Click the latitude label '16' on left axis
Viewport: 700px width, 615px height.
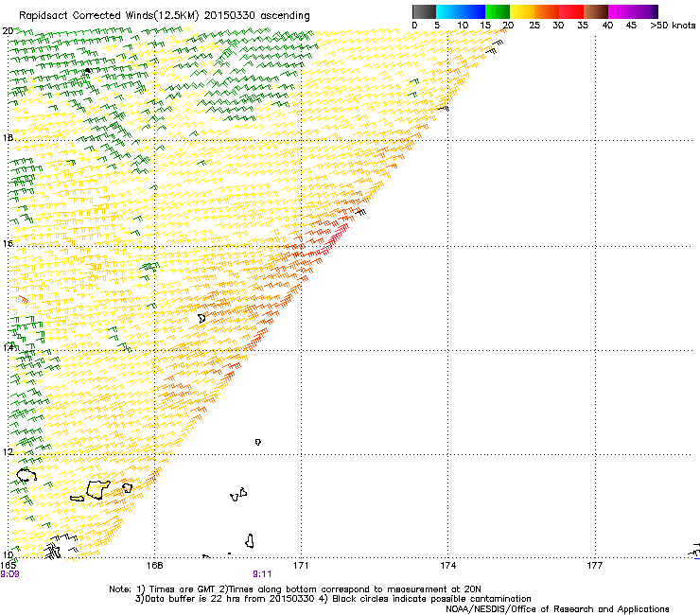pyautogui.click(x=8, y=243)
